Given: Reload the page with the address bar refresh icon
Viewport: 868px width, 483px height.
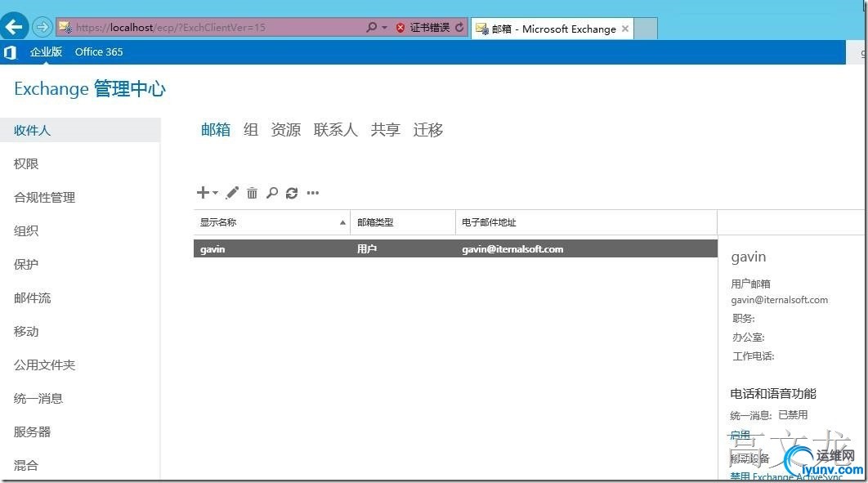Looking at the screenshot, I should (459, 27).
